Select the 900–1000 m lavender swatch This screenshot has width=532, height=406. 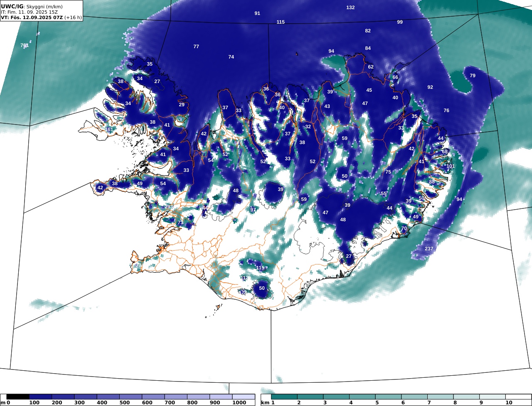(x=221, y=397)
